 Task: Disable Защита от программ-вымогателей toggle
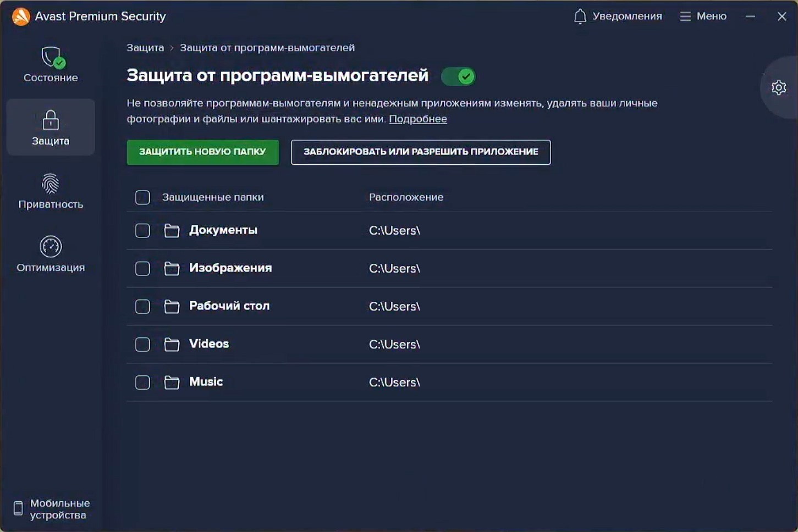pyautogui.click(x=459, y=76)
